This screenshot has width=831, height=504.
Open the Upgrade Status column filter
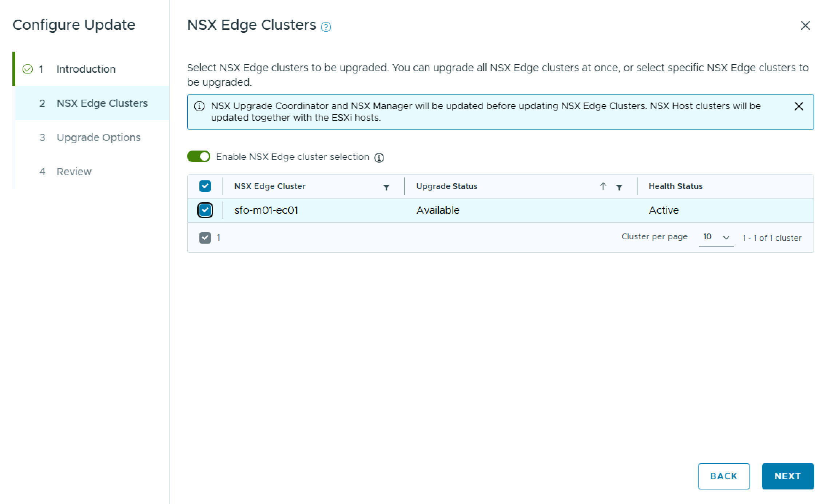coord(619,187)
